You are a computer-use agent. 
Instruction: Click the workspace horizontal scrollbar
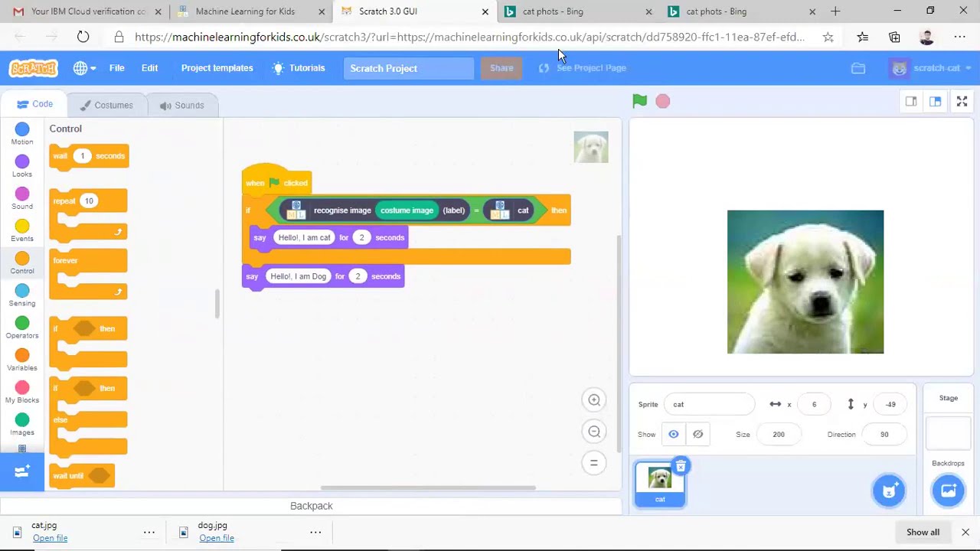tap(428, 487)
